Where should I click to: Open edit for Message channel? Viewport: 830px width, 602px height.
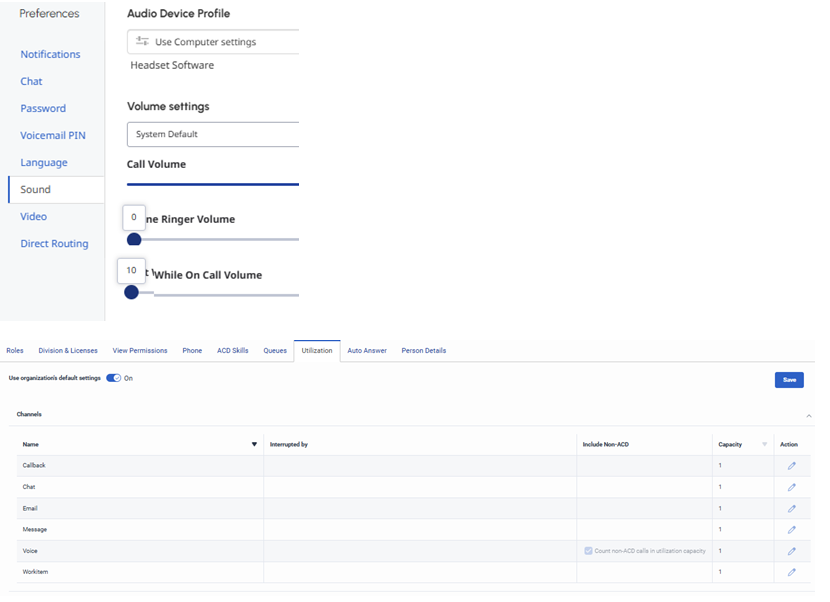point(791,530)
